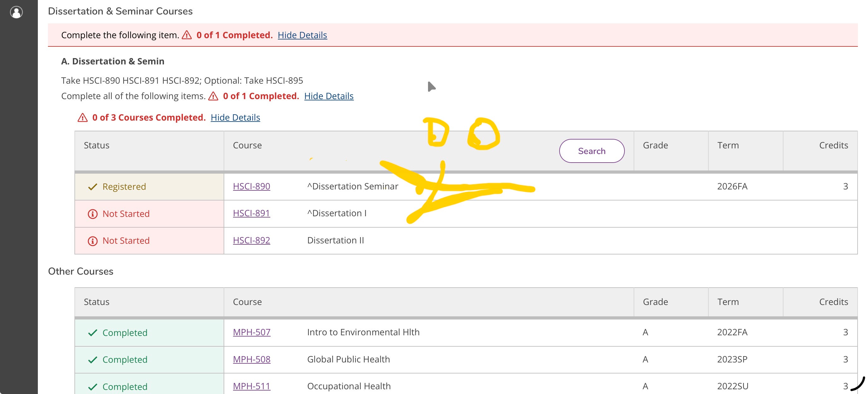Click the Credits header in Dissertation table
Viewport: 868px width, 394px height.
[834, 146]
